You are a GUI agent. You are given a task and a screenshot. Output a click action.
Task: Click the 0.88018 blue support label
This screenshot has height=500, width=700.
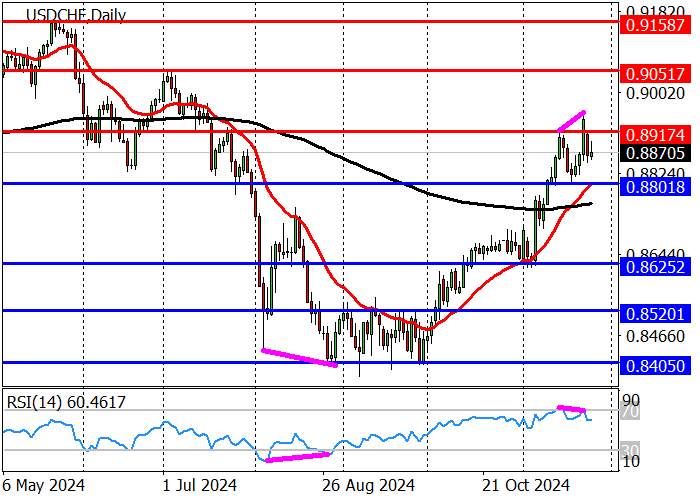click(x=655, y=187)
